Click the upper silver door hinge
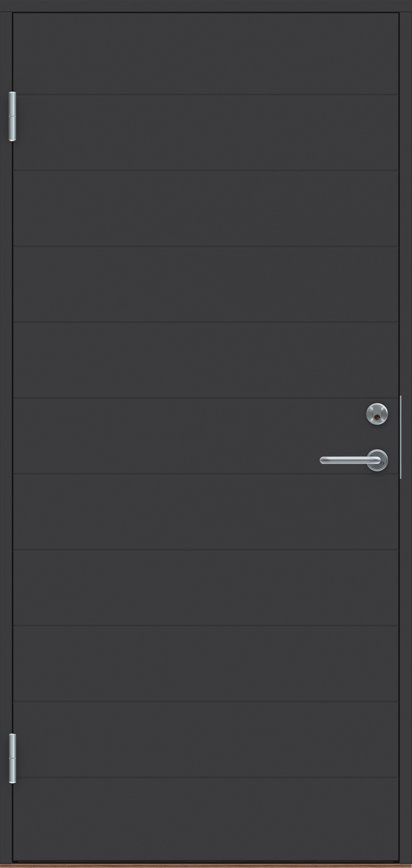Viewport: 412px width, 868px height. [12, 116]
